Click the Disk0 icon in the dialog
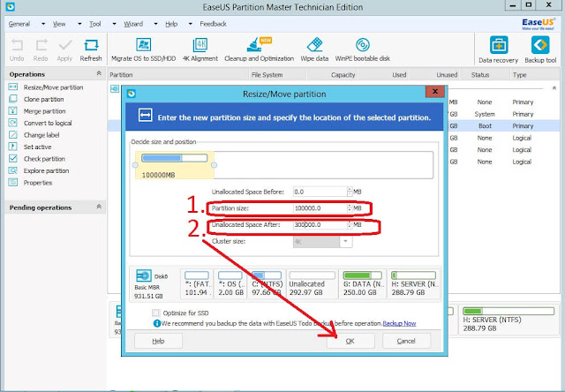 pos(144,275)
